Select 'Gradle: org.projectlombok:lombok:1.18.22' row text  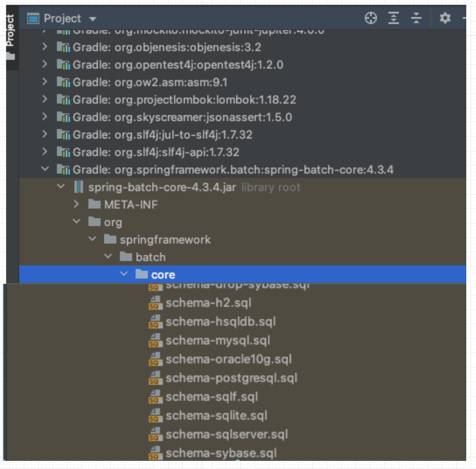coord(184,100)
